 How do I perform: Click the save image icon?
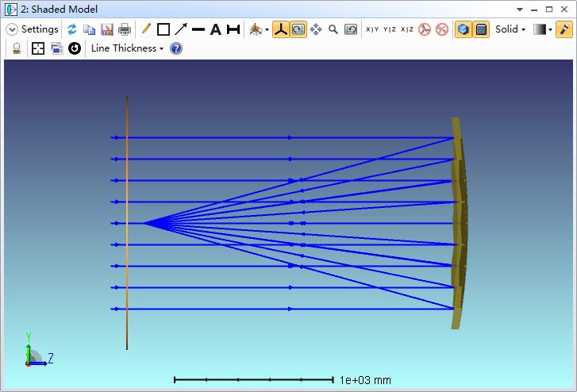107,29
